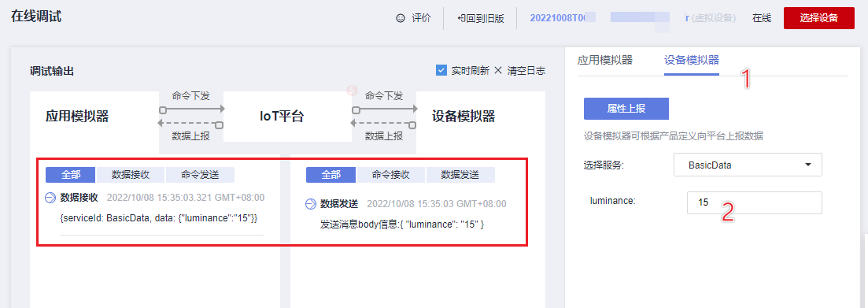Image resolution: width=868 pixels, height=308 pixels.
Task: Select the 命令接收 filter tab
Action: coord(391,175)
